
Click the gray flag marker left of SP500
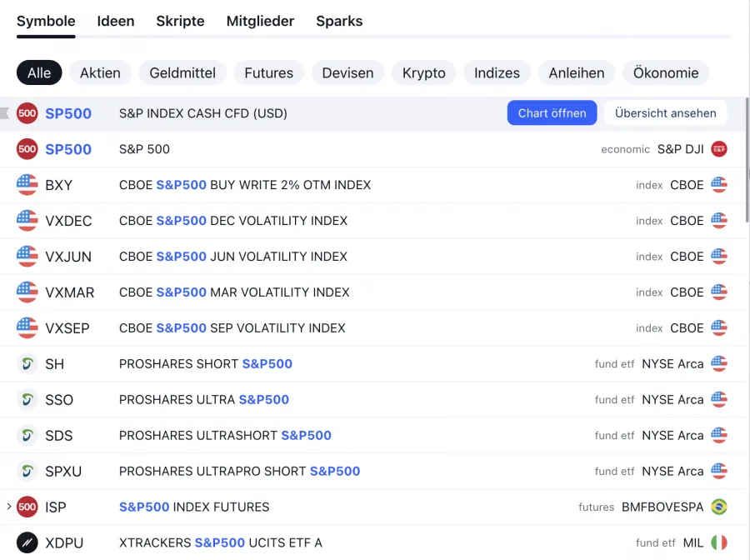(5, 113)
